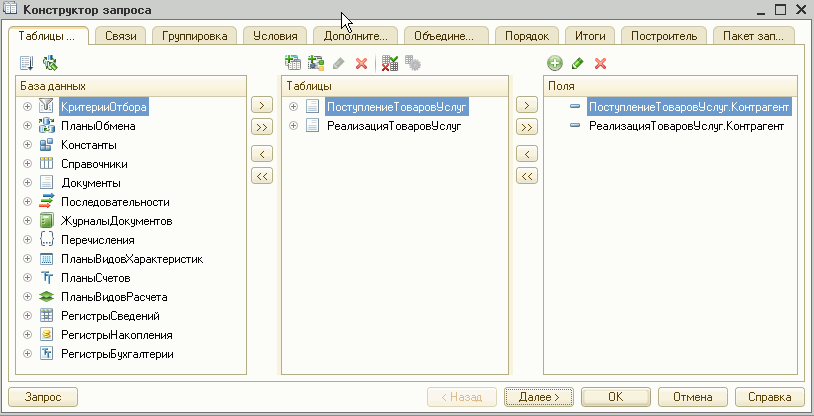The width and height of the screenshot is (814, 416).
Task: Go to the Построитель tab
Action: pos(664,36)
